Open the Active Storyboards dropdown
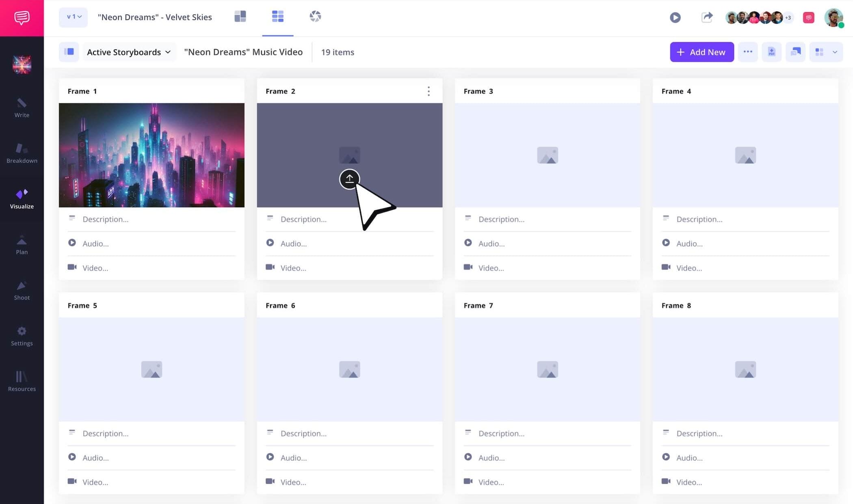Image resolution: width=853 pixels, height=504 pixels. point(129,52)
